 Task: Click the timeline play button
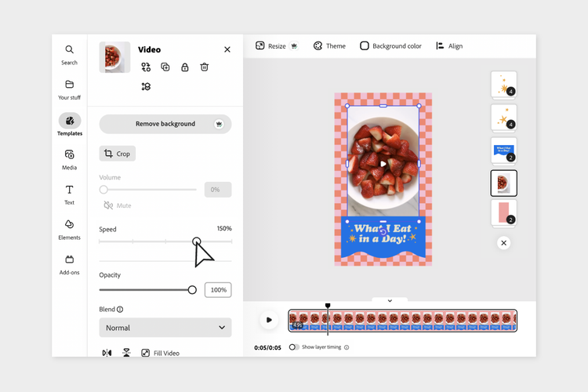click(x=269, y=320)
